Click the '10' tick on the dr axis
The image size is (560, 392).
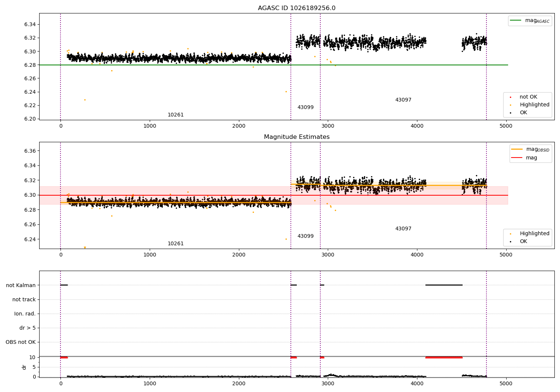(x=32, y=357)
